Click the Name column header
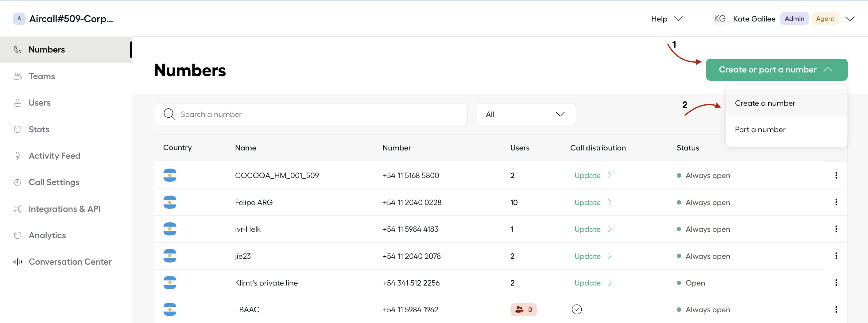 tap(245, 148)
